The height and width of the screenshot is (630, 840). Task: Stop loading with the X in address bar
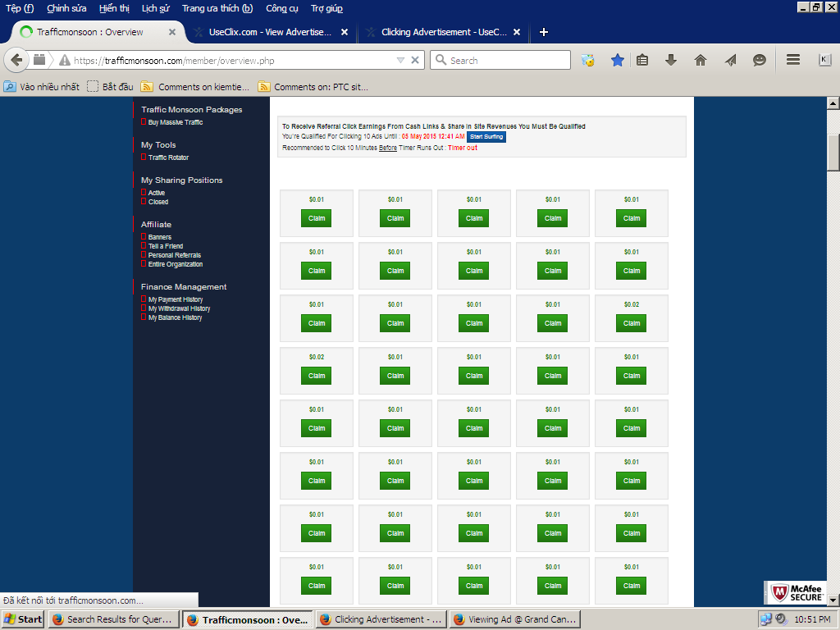pyautogui.click(x=414, y=60)
